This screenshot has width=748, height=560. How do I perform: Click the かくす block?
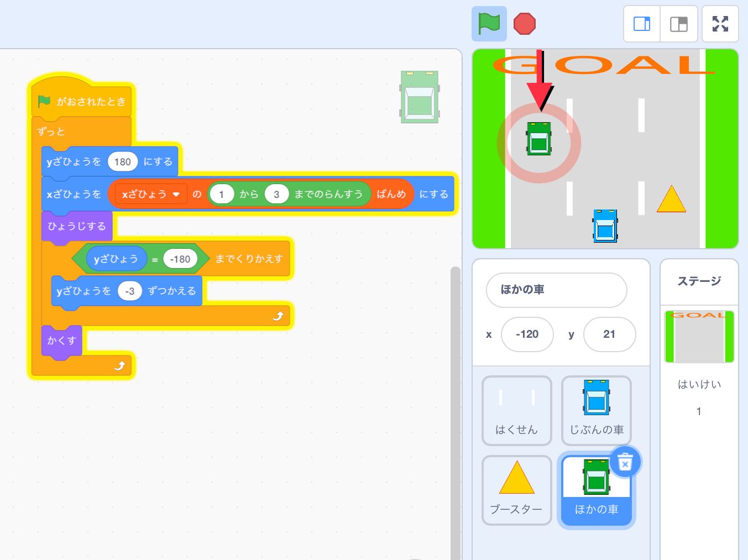pos(61,341)
